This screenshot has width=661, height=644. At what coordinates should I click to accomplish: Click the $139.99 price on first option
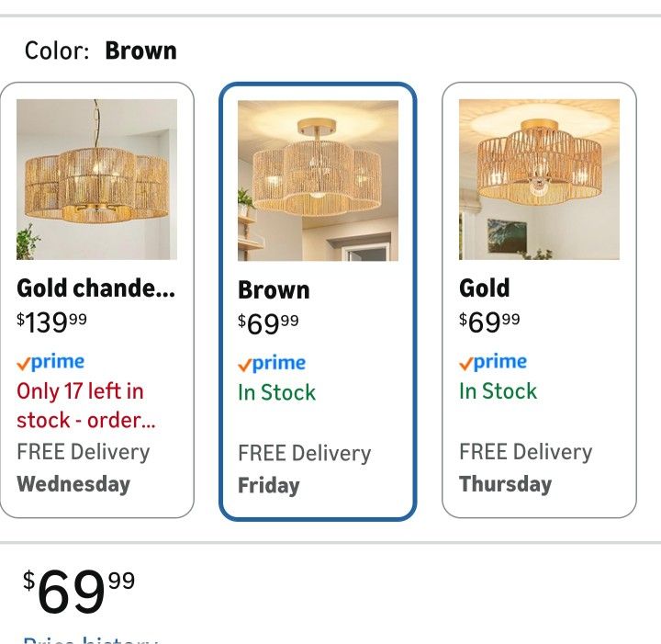point(53,322)
